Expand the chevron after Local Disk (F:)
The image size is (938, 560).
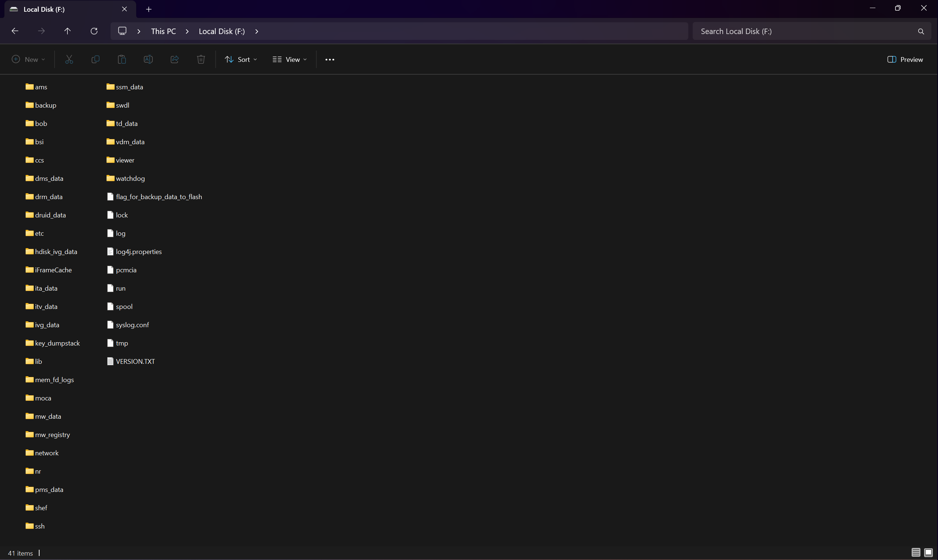257,31
